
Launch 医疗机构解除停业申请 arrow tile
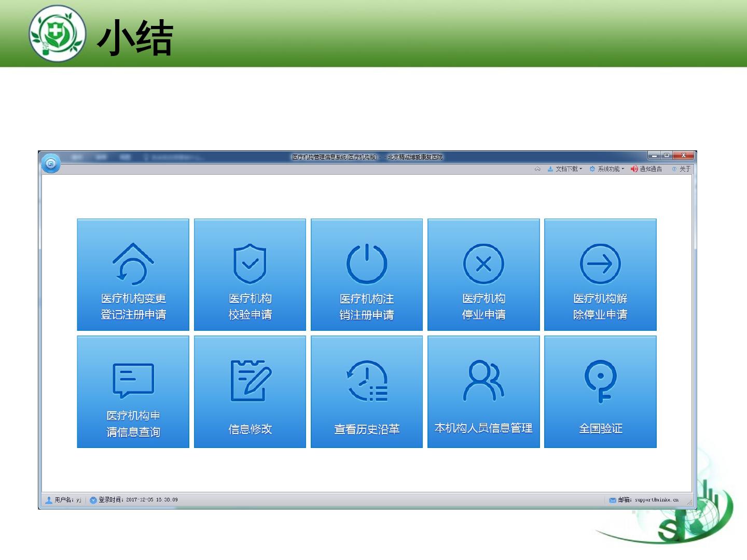pyautogui.click(x=600, y=275)
